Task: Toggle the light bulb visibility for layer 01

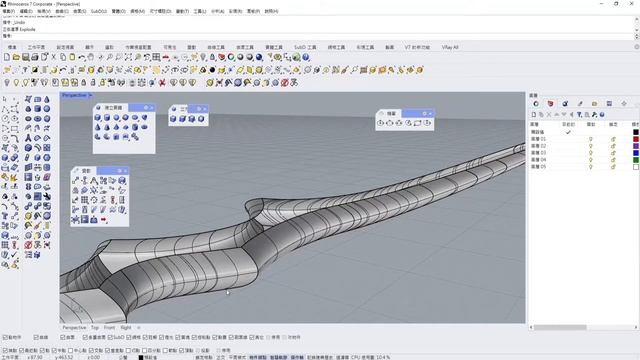Action: pyautogui.click(x=591, y=139)
